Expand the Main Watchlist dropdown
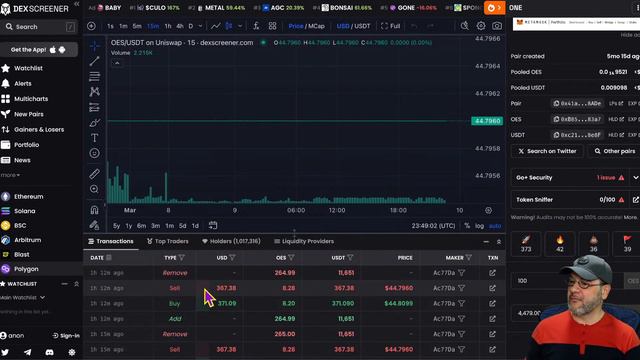Image resolution: width=640 pixels, height=360 pixels. click(22, 298)
